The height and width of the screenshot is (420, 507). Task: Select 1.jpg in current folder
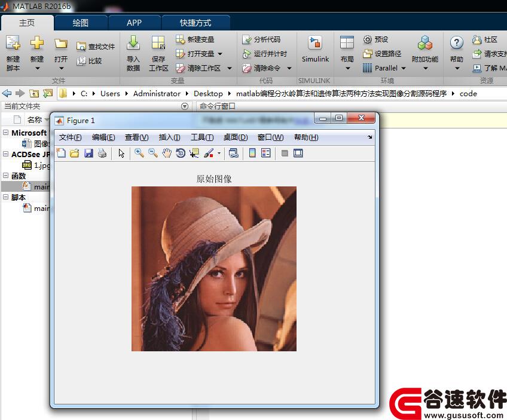[35, 165]
